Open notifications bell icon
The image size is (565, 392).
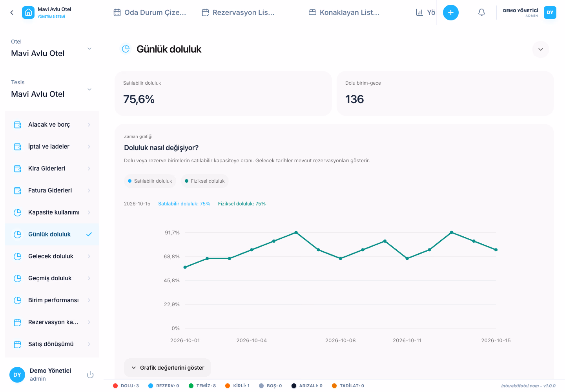[x=481, y=13]
